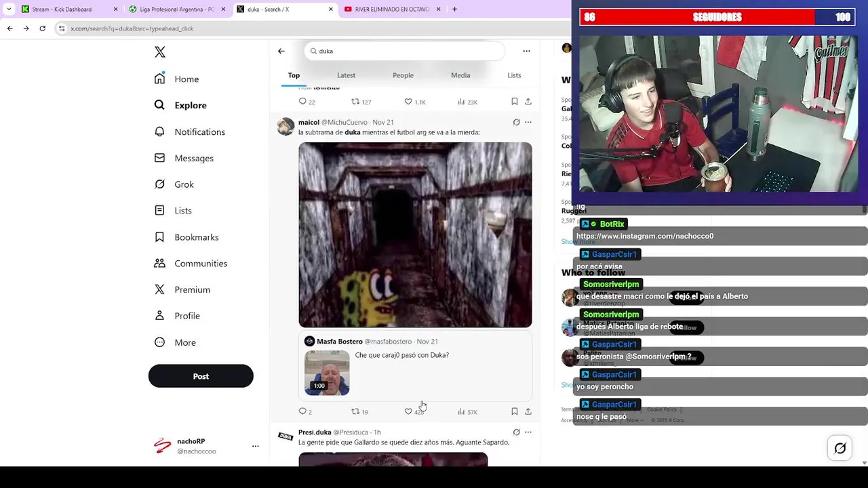This screenshot has width=868, height=488.
Task: Click the X logo icon
Action: tap(160, 52)
